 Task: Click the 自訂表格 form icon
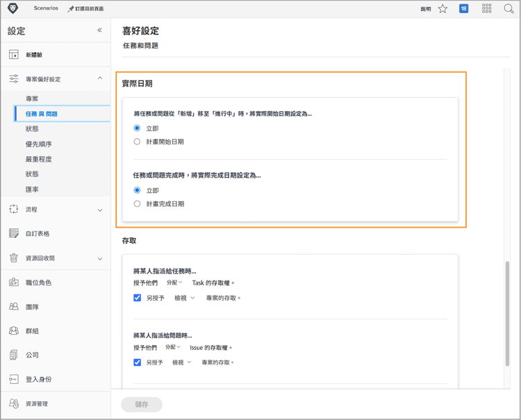pyautogui.click(x=14, y=233)
